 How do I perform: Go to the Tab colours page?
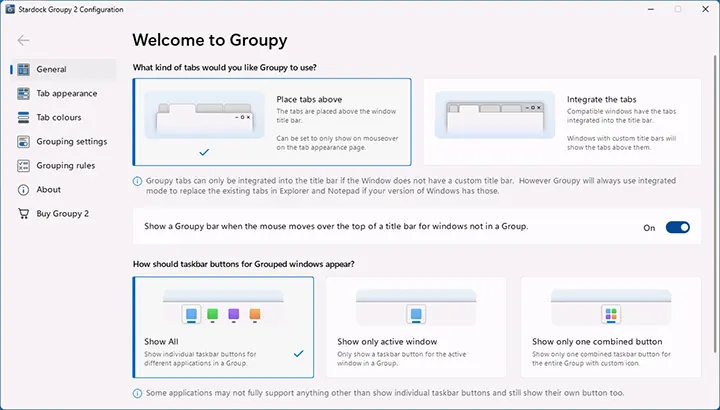click(x=63, y=118)
